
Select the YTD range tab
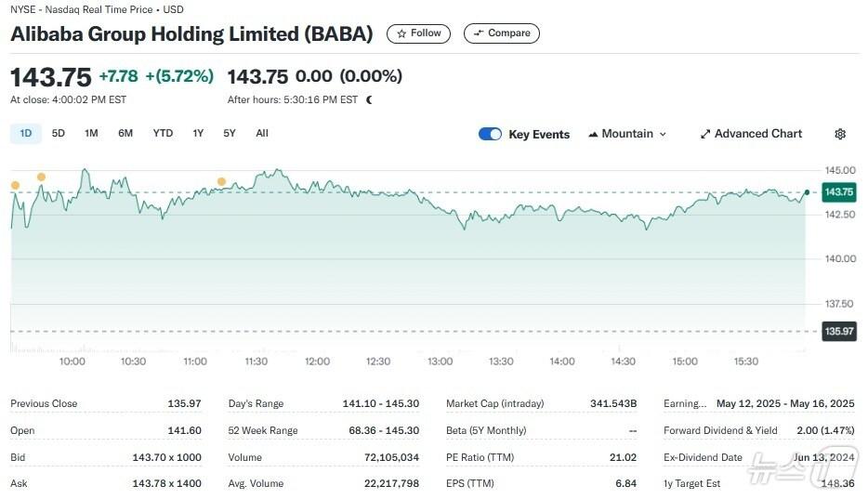[x=163, y=133]
